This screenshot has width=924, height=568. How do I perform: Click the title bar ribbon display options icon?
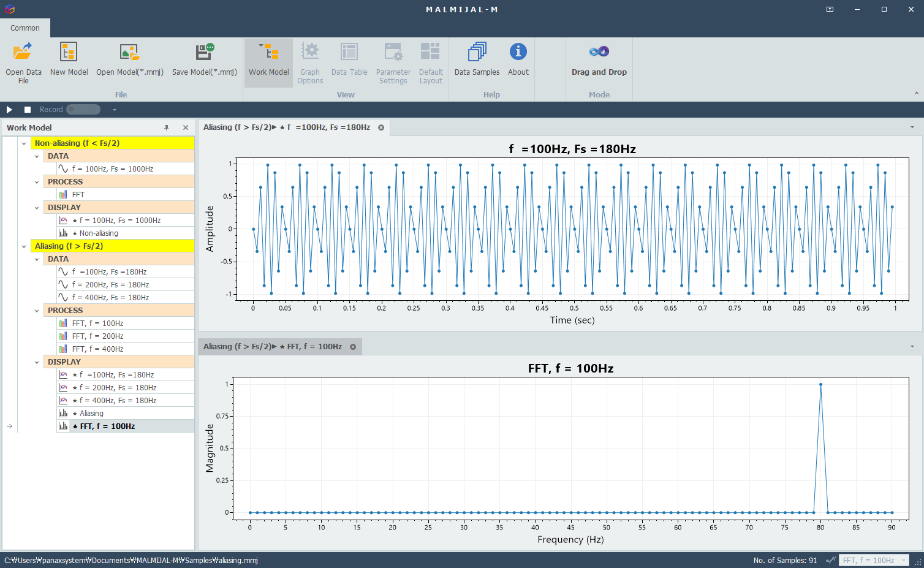click(x=830, y=9)
